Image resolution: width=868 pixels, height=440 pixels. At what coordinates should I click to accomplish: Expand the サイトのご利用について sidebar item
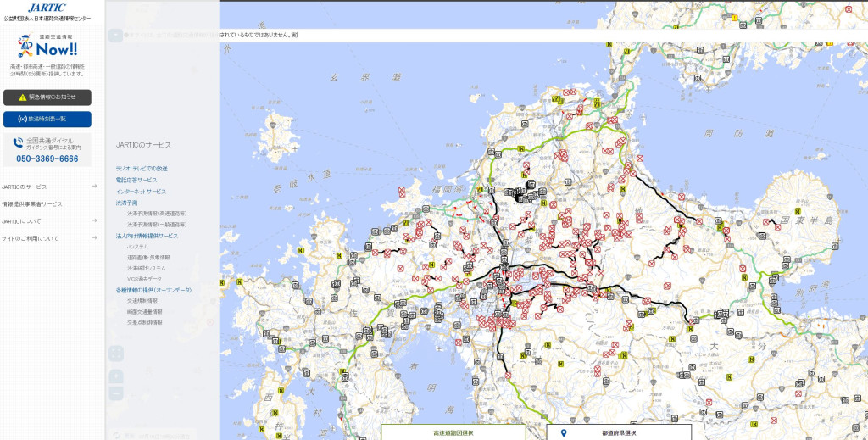pos(49,238)
